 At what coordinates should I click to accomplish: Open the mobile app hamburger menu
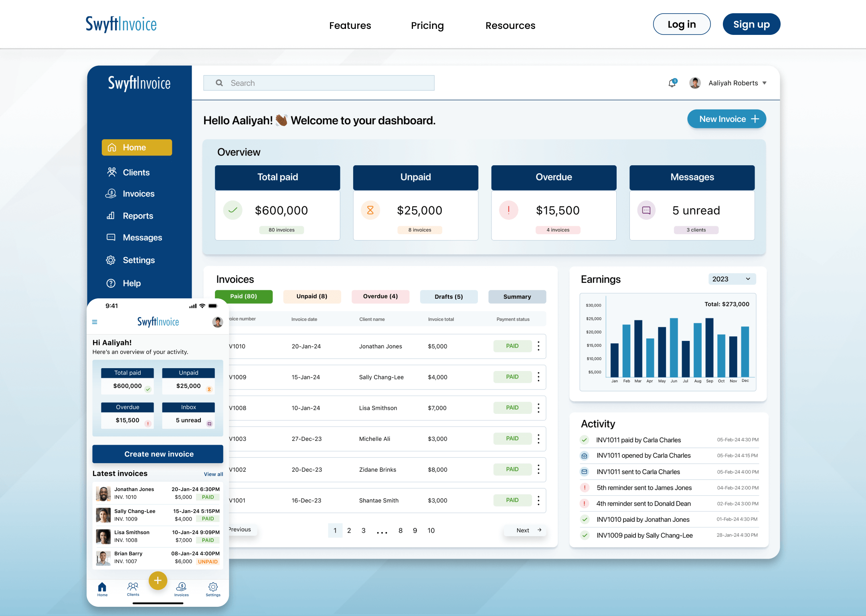[x=95, y=322]
